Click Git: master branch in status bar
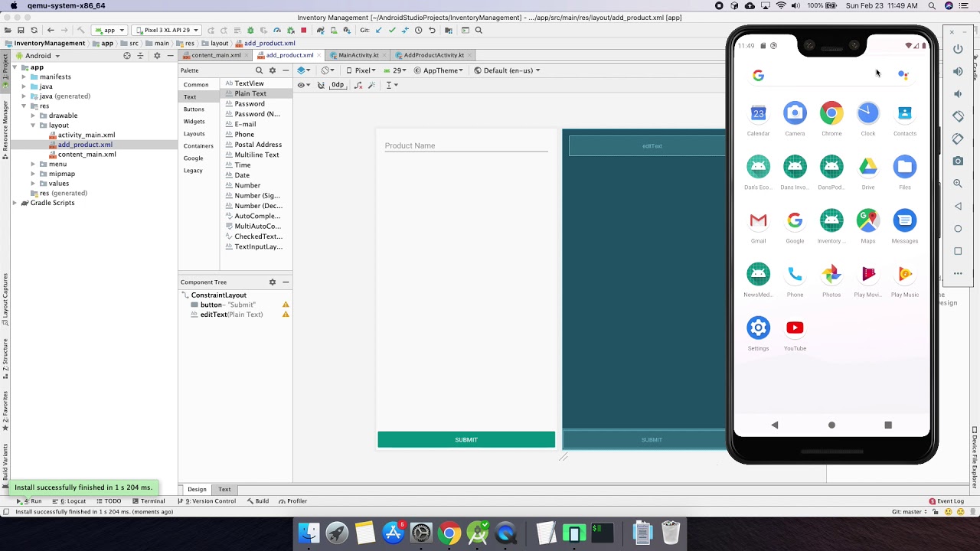 click(x=910, y=512)
